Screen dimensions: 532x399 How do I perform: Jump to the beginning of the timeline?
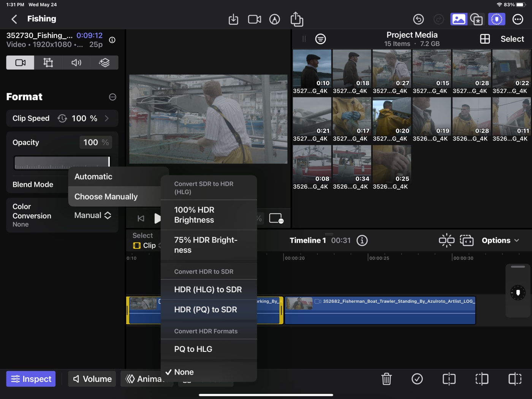coord(141,218)
